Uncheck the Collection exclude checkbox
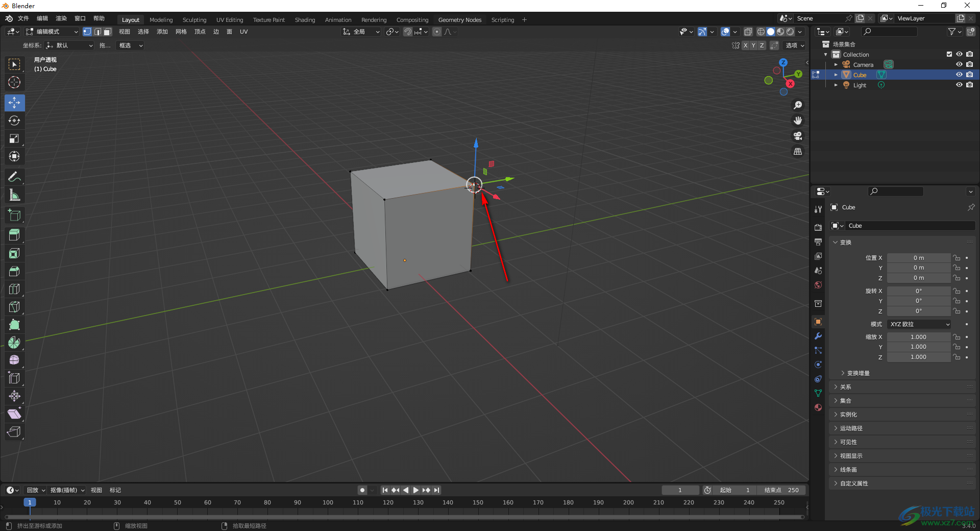 (x=949, y=54)
